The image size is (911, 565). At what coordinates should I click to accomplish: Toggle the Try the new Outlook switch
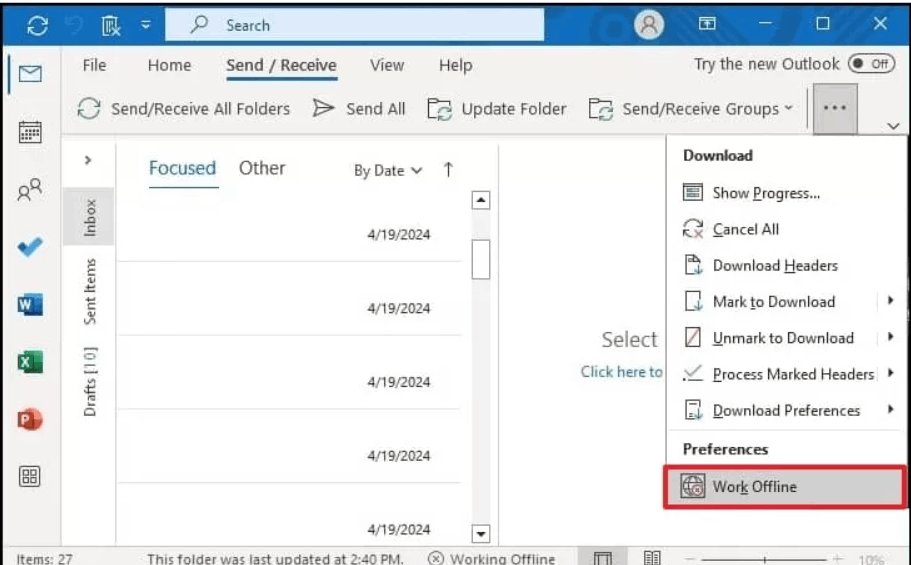point(870,63)
